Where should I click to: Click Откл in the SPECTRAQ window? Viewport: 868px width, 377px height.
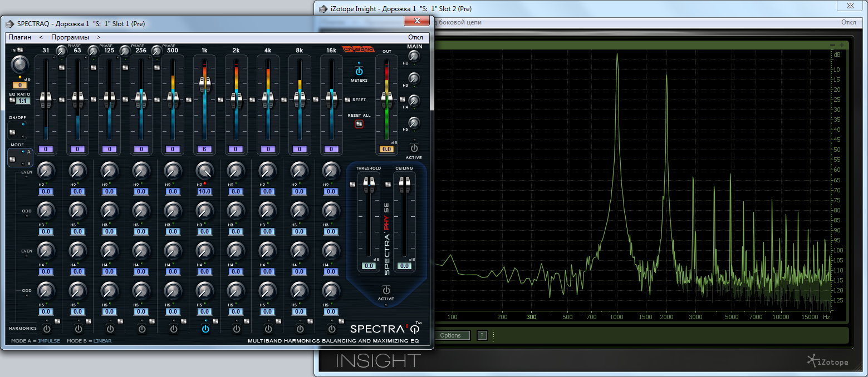(x=415, y=37)
